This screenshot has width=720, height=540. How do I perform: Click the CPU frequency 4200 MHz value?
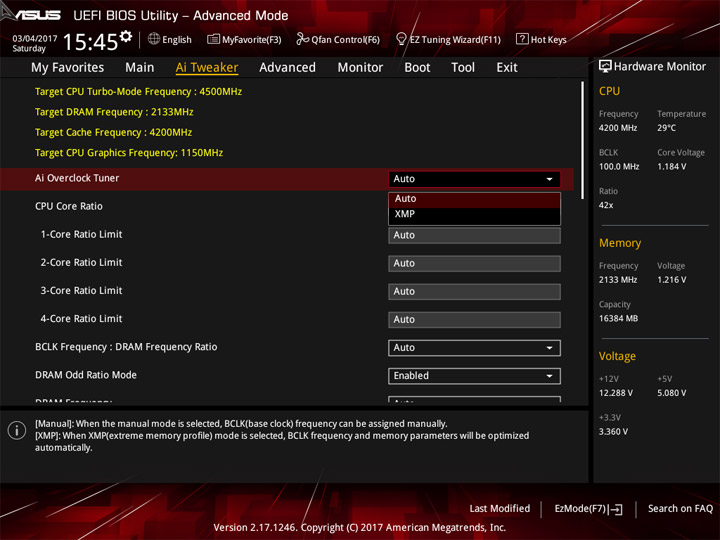618,128
